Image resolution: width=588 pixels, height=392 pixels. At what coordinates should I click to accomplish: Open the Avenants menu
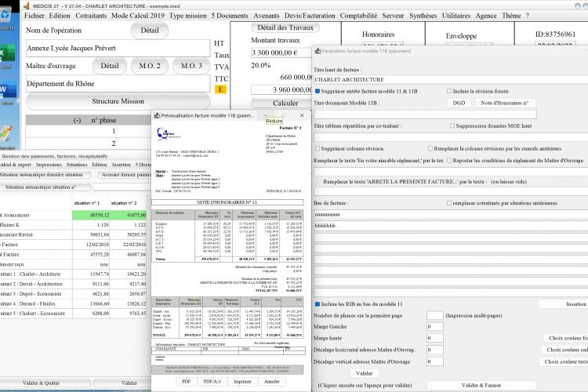[267, 16]
